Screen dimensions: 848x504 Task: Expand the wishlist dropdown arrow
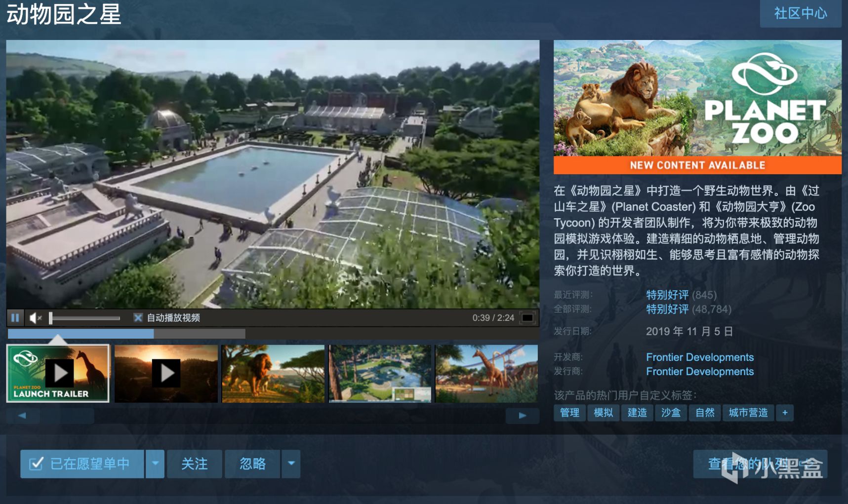point(155,464)
